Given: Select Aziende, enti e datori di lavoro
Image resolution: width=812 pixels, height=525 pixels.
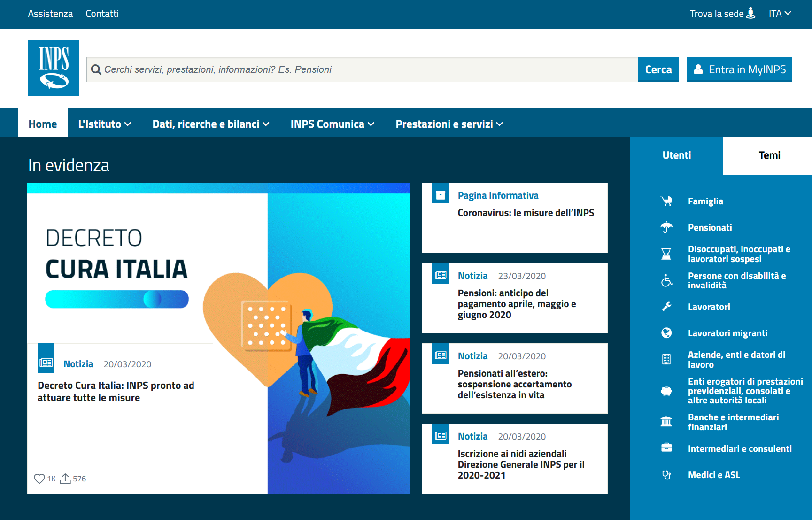Looking at the screenshot, I should (x=736, y=360).
